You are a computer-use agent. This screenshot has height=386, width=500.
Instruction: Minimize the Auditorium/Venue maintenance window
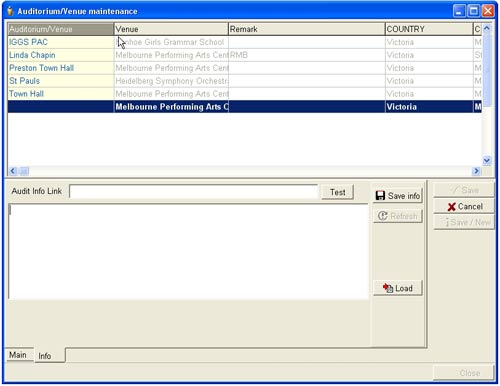click(459, 11)
